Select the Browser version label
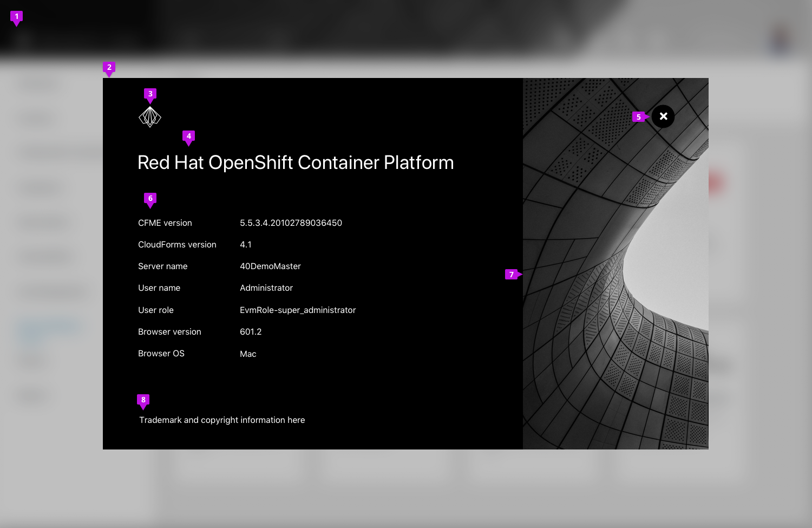 click(x=169, y=332)
